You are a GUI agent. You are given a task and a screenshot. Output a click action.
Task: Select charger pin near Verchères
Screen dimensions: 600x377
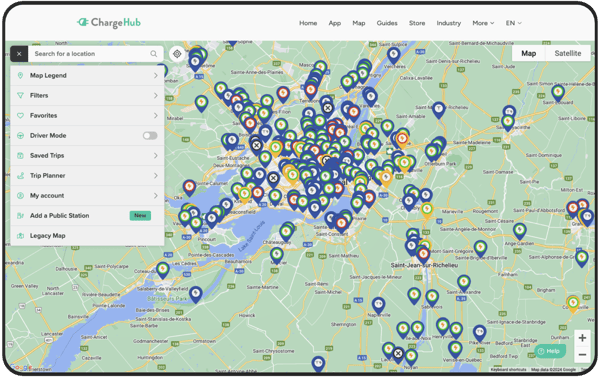tap(394, 55)
